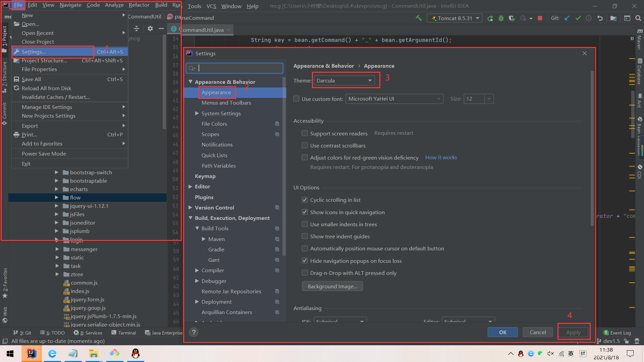Screen dimensions: 644x362
Task: Click the Apply button
Action: (x=573, y=332)
